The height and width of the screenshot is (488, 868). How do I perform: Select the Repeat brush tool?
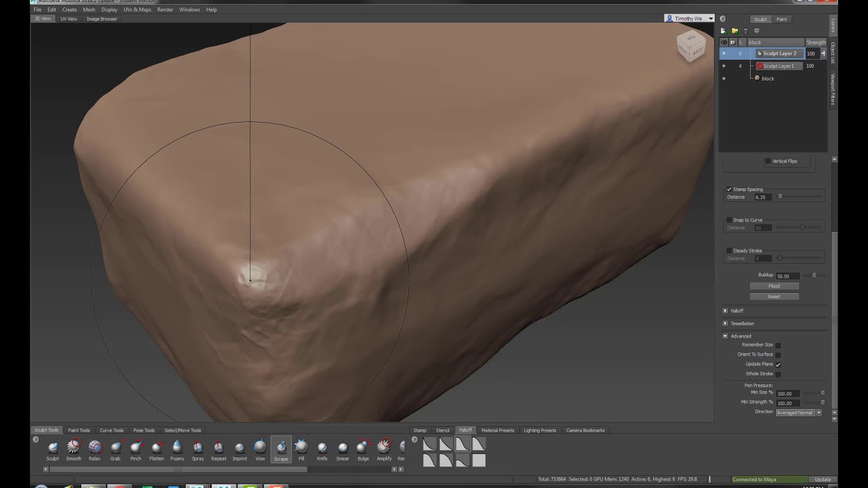(x=218, y=450)
